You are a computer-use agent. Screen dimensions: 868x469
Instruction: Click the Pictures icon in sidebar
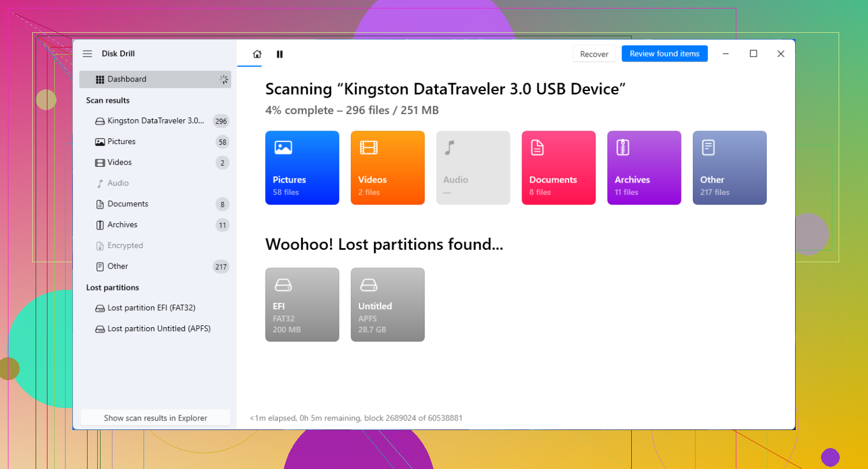tap(100, 142)
